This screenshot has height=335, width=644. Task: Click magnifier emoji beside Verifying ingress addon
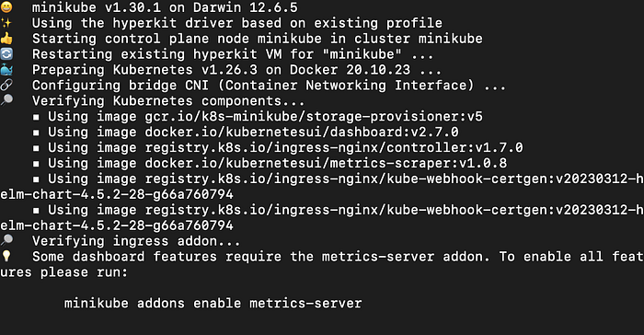coord(6,240)
